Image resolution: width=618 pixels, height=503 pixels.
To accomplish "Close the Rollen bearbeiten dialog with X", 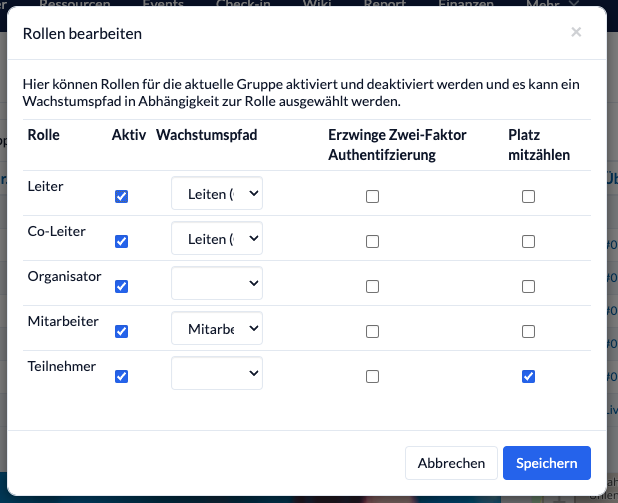I will (576, 32).
